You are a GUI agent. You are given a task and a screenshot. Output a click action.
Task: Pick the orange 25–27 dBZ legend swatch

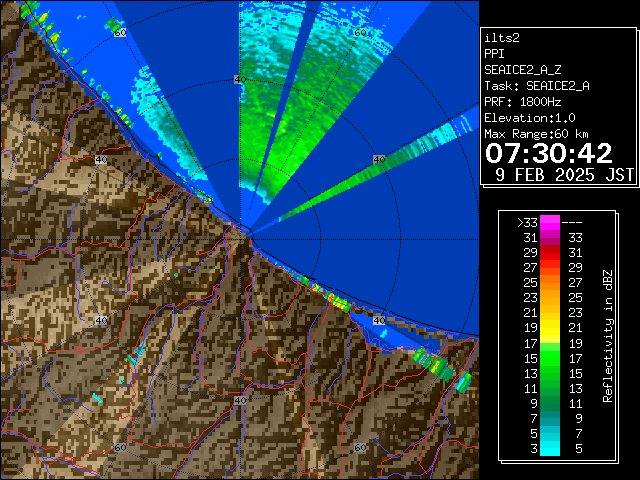click(550, 283)
